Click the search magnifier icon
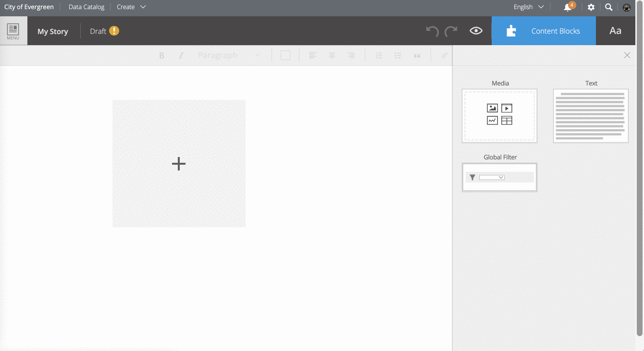644x351 pixels. tap(608, 7)
